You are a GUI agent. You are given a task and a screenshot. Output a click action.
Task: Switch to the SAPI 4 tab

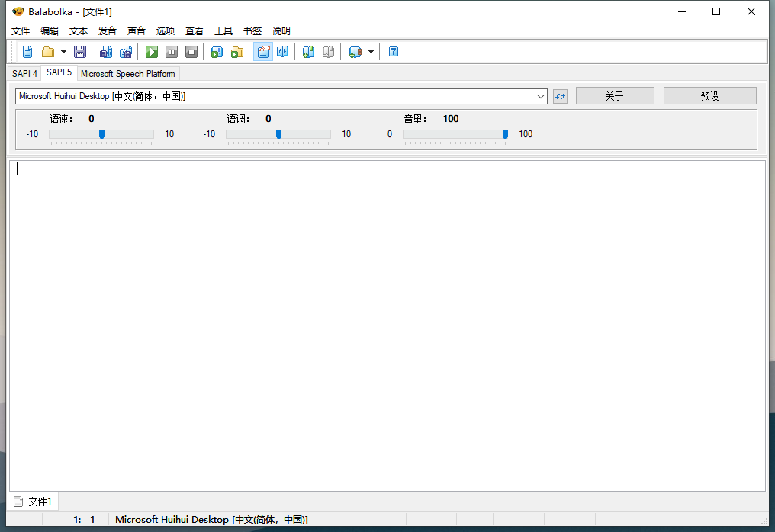[23, 73]
